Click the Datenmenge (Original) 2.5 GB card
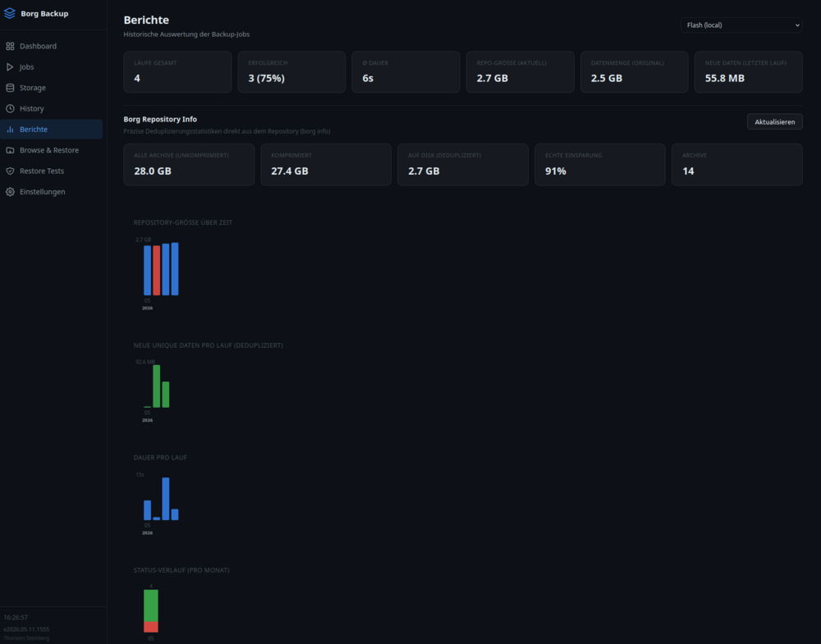Viewport: 821px width, 644px height. 634,72
